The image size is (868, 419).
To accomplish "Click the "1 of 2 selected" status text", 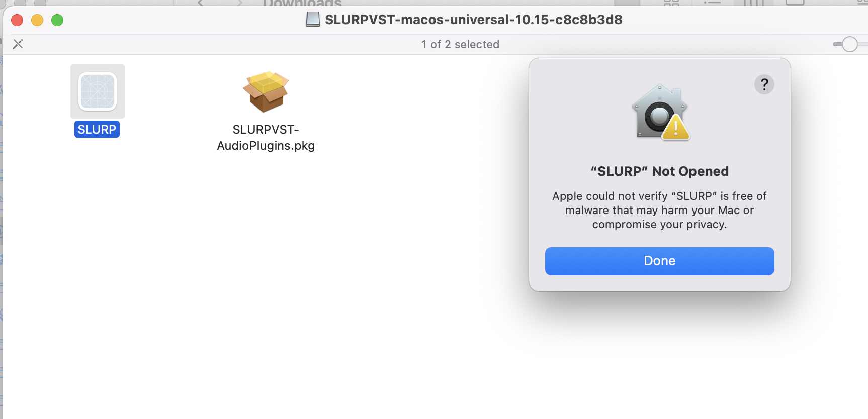I will click(460, 44).
